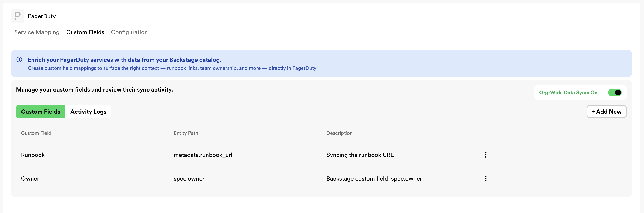Show the Activity Logs view
The image size is (644, 213).
click(88, 112)
